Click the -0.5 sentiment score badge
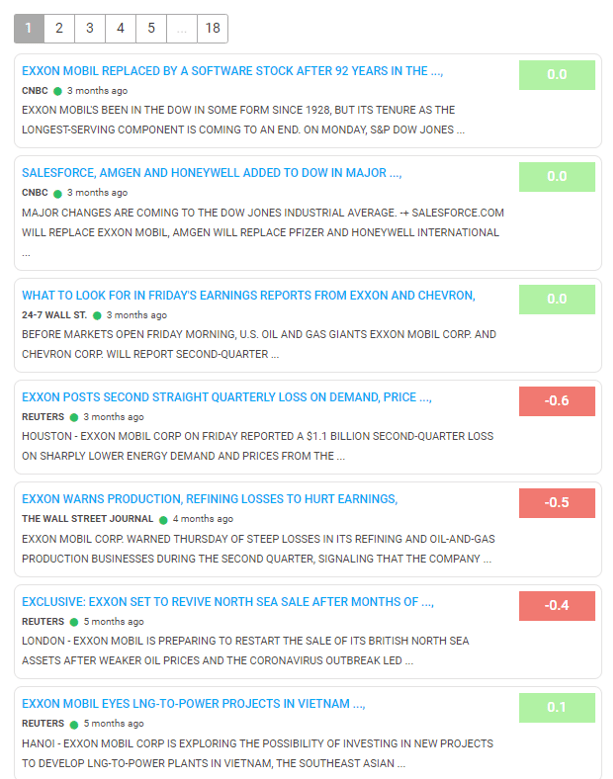Screen dimensions: 613x779 click(557, 502)
